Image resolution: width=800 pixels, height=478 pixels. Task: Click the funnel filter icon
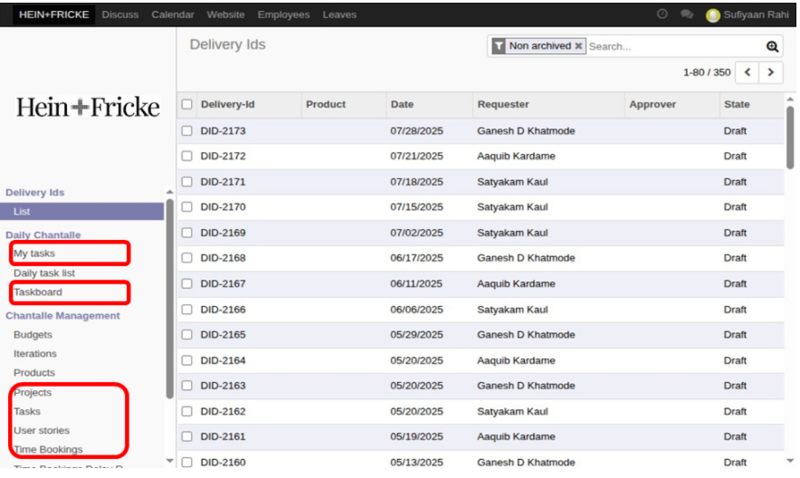pos(499,46)
